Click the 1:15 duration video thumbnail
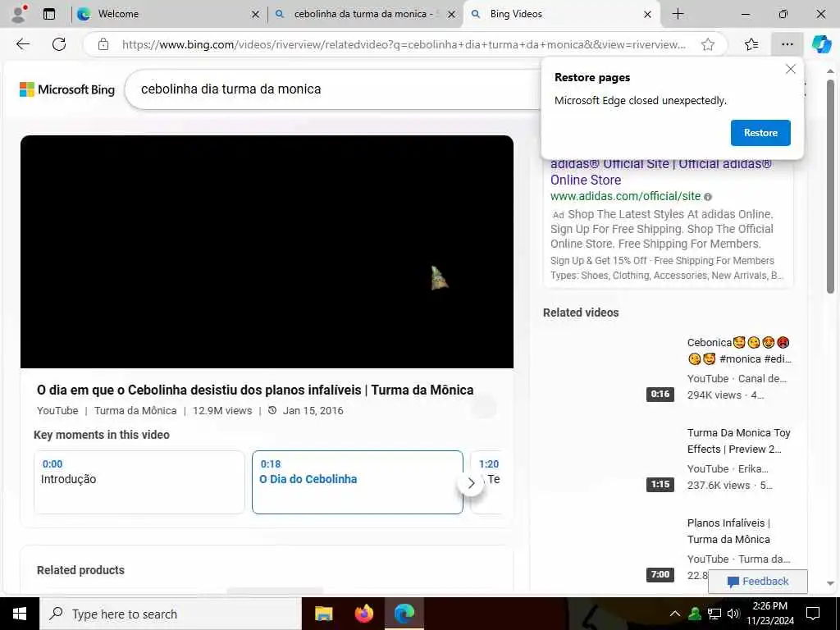 click(609, 459)
